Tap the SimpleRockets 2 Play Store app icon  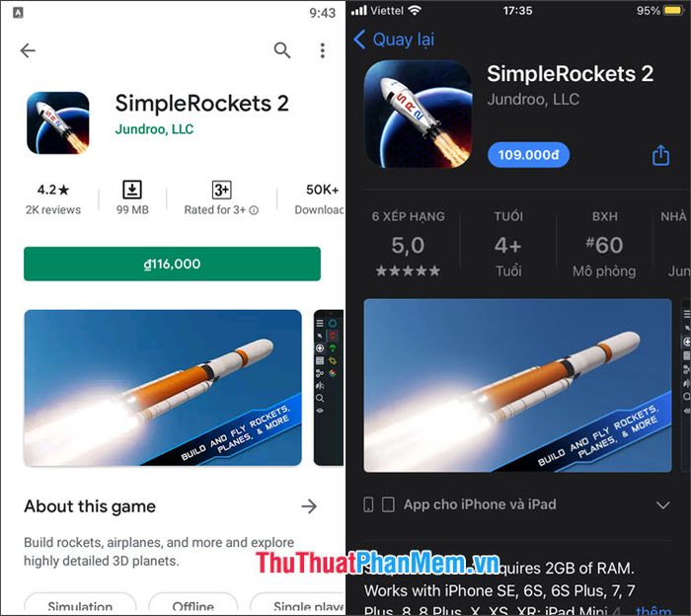[x=57, y=123]
